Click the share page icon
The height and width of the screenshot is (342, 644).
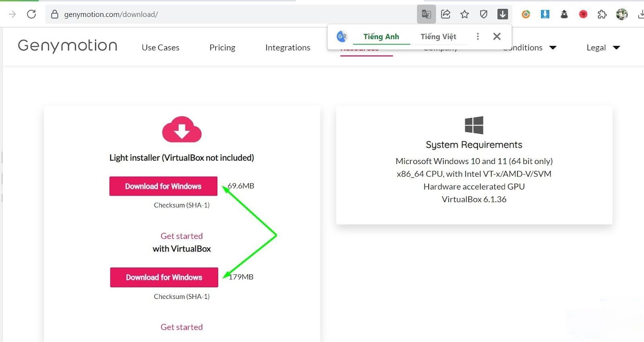coord(446,14)
